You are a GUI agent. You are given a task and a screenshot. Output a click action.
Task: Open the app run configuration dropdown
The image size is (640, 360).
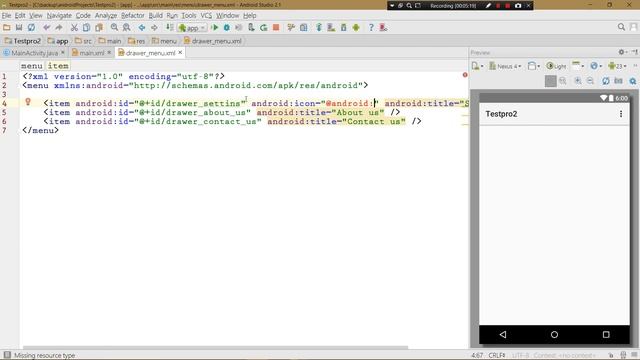192,28
